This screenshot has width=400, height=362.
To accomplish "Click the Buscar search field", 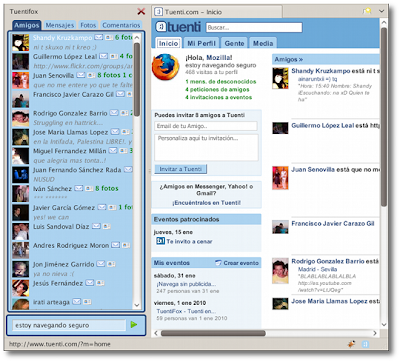I will (254, 28).
